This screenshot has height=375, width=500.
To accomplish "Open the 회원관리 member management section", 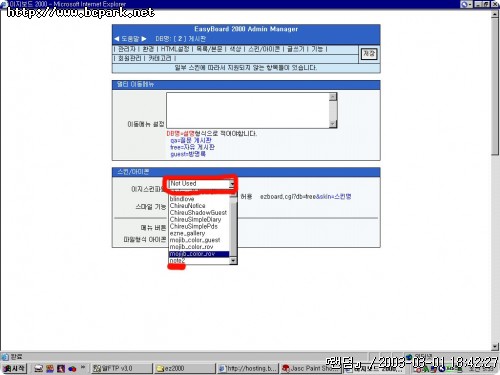I will (x=129, y=58).
